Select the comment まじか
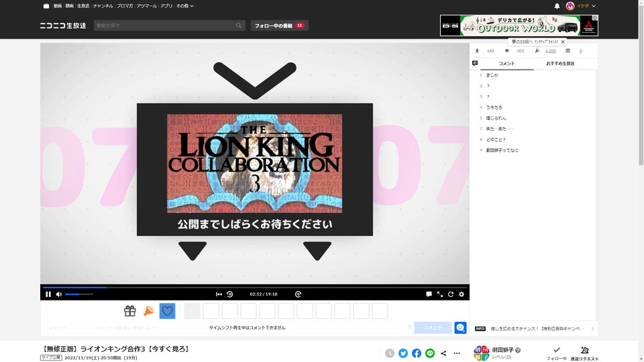The width and height of the screenshot is (644, 362). (492, 75)
